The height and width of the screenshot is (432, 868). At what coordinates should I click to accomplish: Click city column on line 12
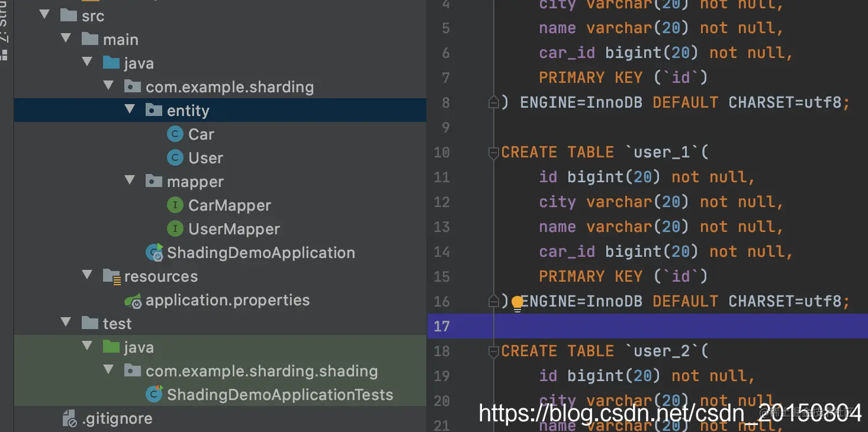click(x=557, y=202)
